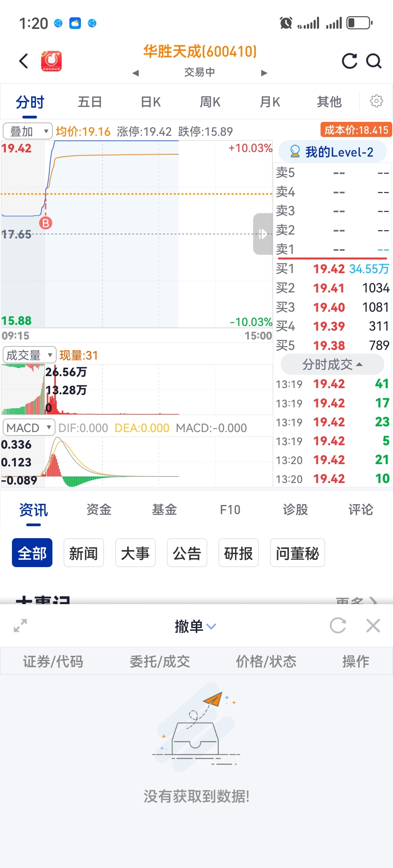Open MACD indicator dropdown
Viewport: 393px width, 868px height.
[x=29, y=427]
